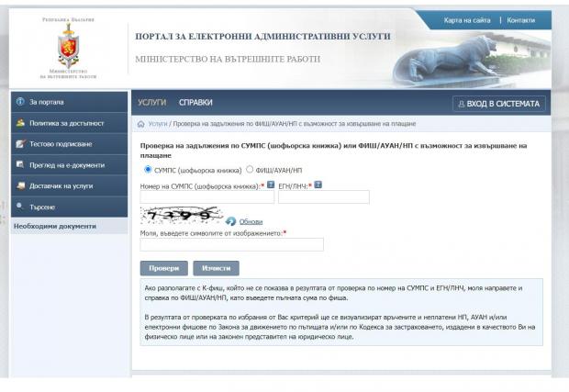
Task: Open the УСЛУГИ tab
Action: tap(151, 103)
